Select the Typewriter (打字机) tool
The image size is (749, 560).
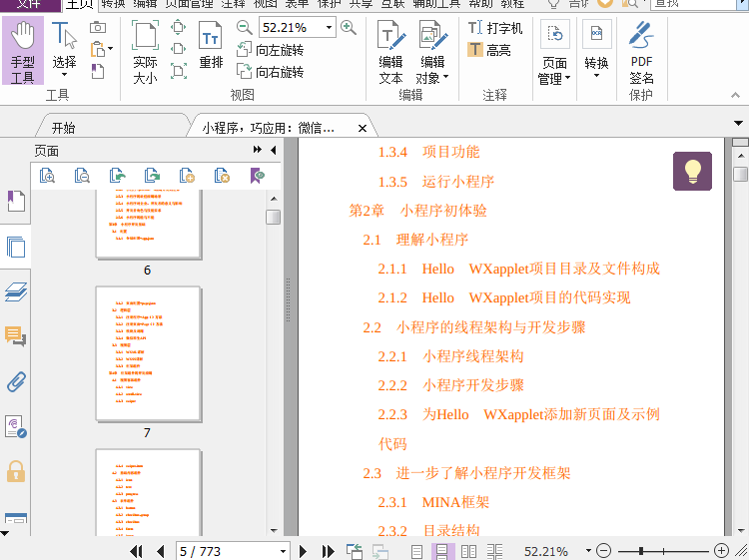[x=495, y=28]
